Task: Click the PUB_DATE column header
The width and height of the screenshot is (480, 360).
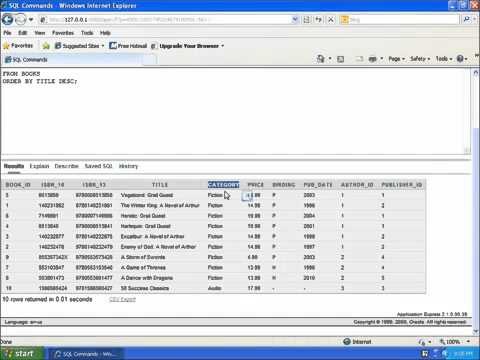Action: tap(318, 185)
